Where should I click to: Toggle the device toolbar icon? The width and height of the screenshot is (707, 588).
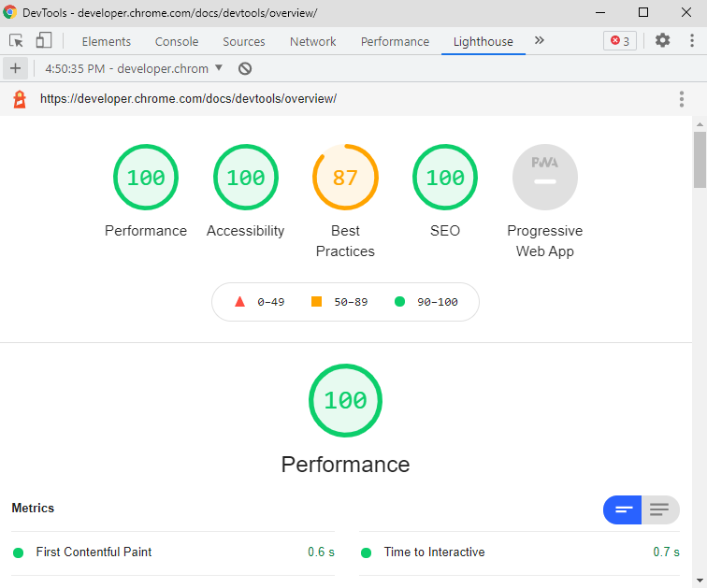pos(44,41)
